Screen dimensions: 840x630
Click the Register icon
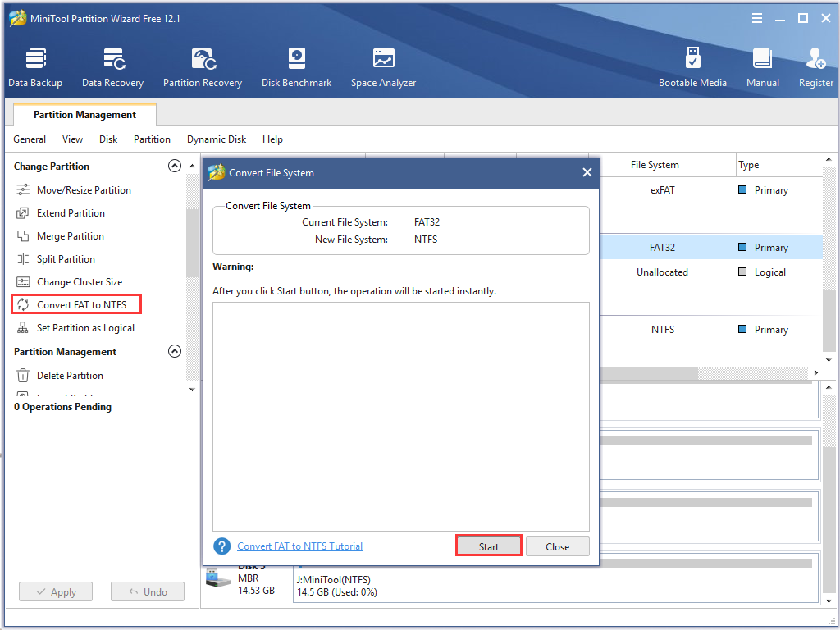point(815,67)
